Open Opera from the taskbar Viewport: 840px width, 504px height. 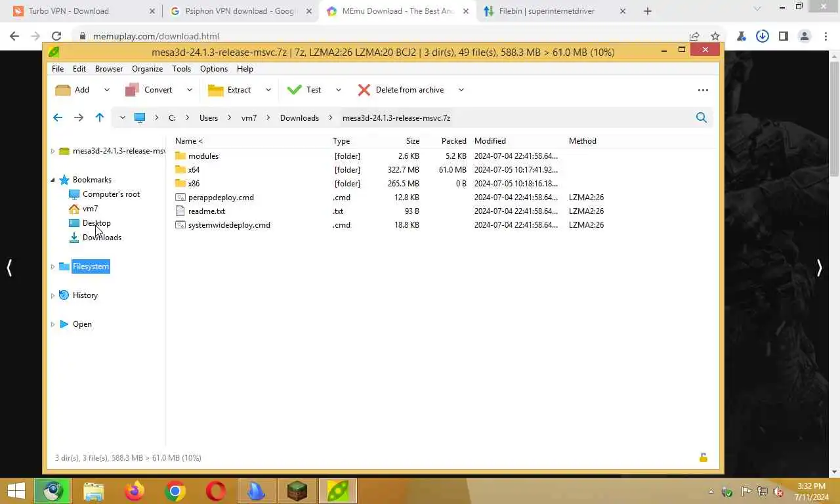(216, 491)
